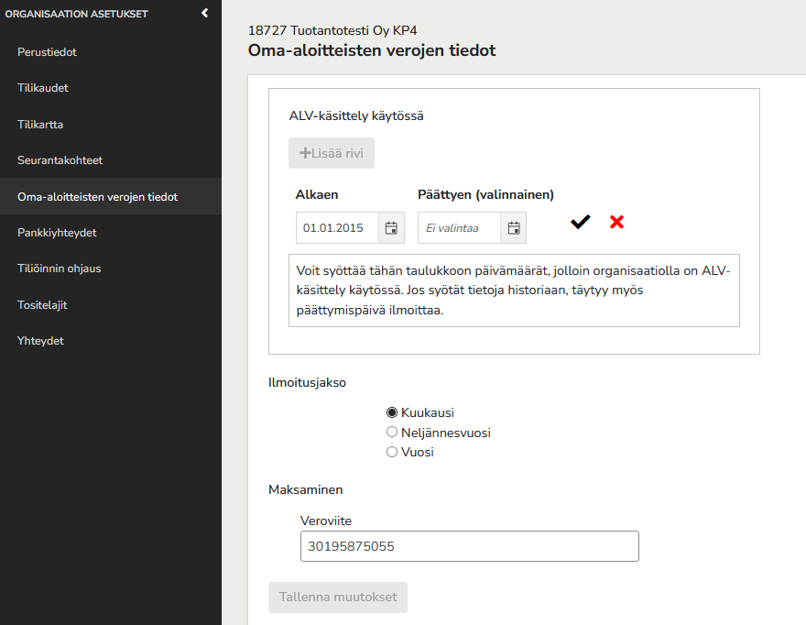This screenshot has width=806, height=625.
Task: Click the Veroviite input field
Action: tap(469, 546)
